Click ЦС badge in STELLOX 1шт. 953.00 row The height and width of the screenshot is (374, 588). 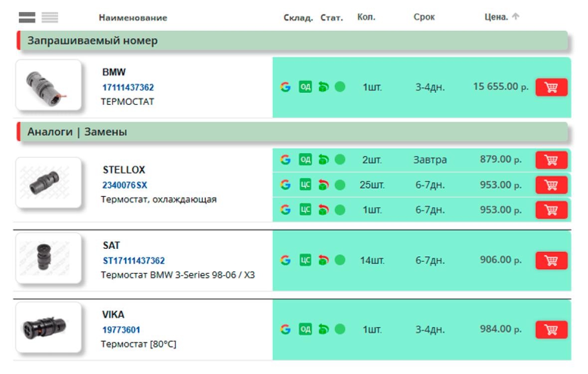305,210
